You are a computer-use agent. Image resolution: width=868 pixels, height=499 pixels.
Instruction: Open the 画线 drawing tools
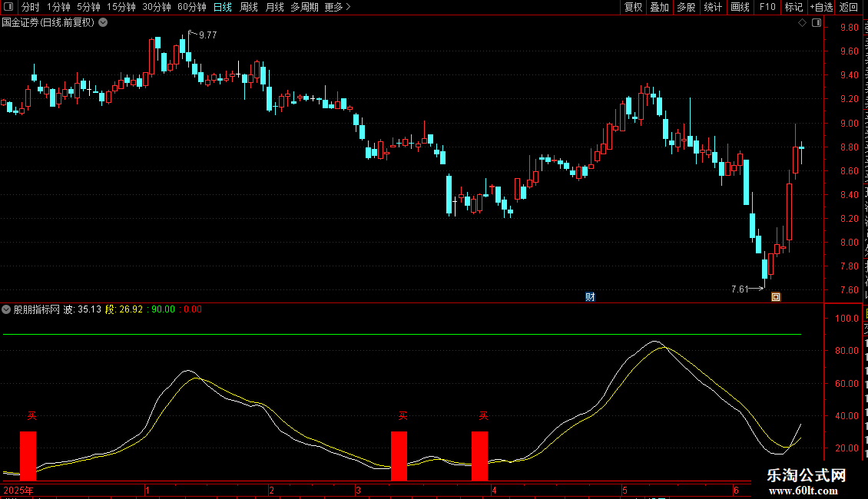(x=740, y=7)
